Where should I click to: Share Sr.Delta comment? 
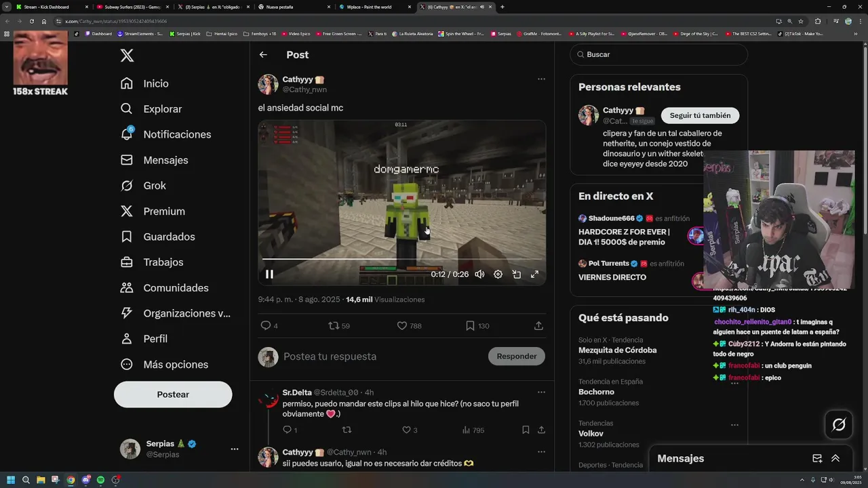(541, 430)
